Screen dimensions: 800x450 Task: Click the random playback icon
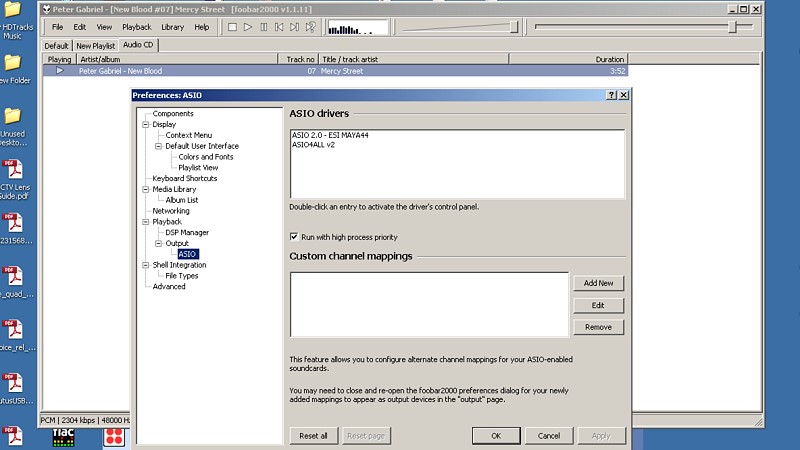coord(311,27)
